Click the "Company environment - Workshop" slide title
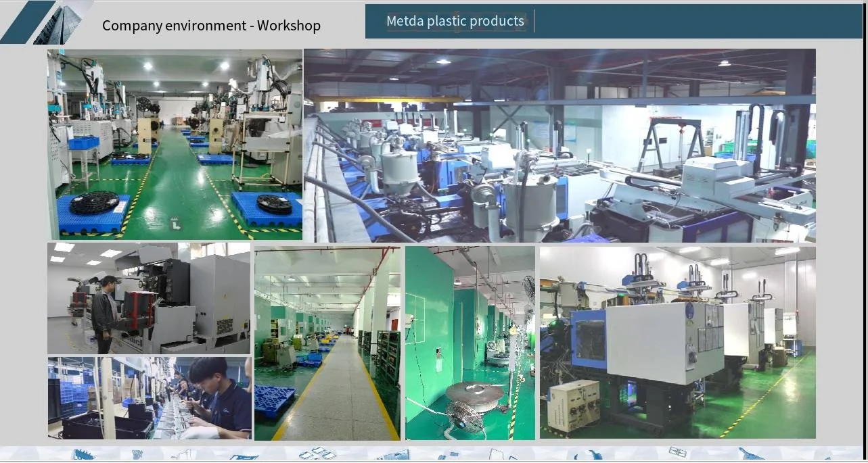The width and height of the screenshot is (868, 463). (x=211, y=26)
